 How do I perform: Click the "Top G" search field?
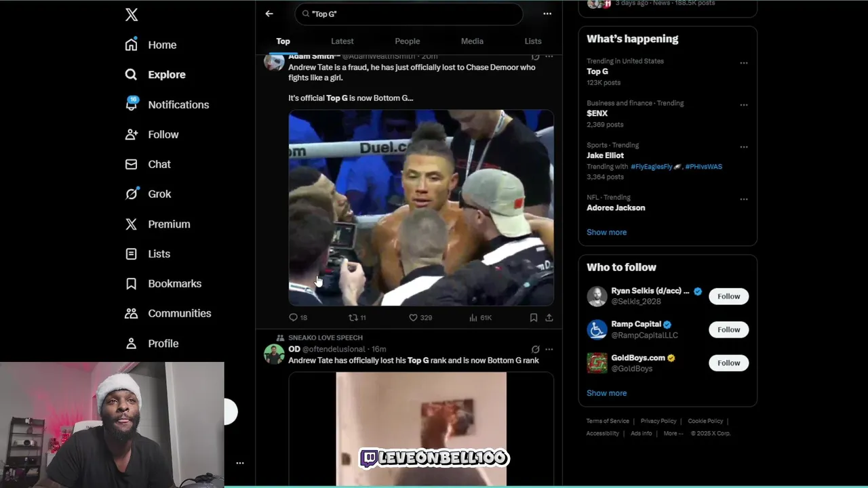[x=409, y=14]
